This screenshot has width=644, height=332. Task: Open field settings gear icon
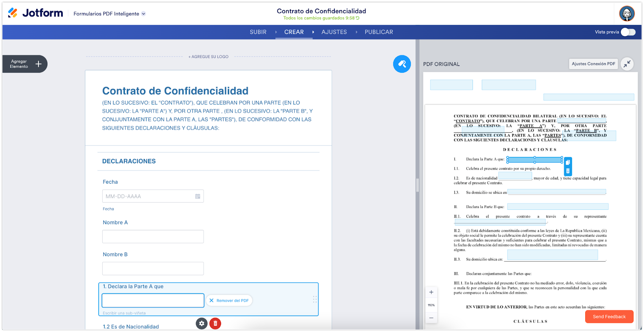pos(202,323)
